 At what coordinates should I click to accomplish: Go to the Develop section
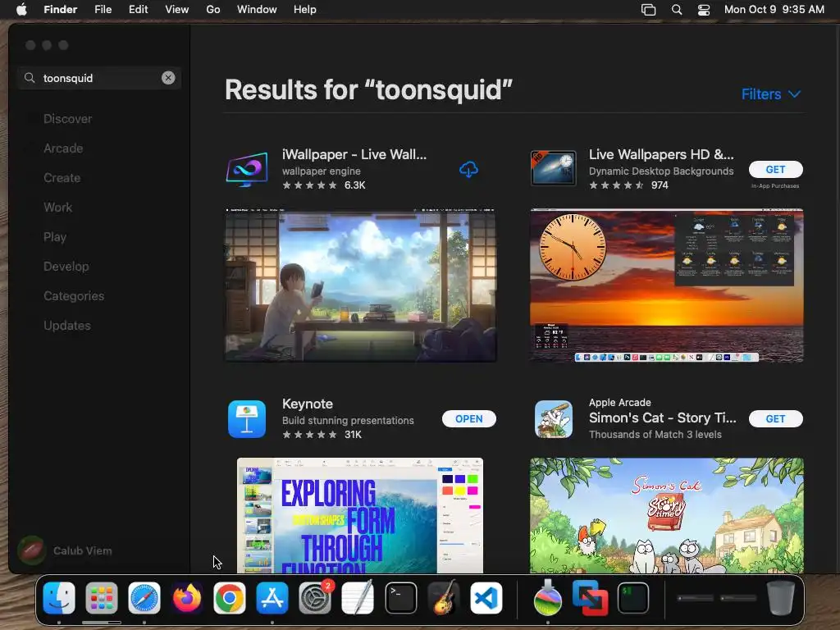click(x=66, y=267)
